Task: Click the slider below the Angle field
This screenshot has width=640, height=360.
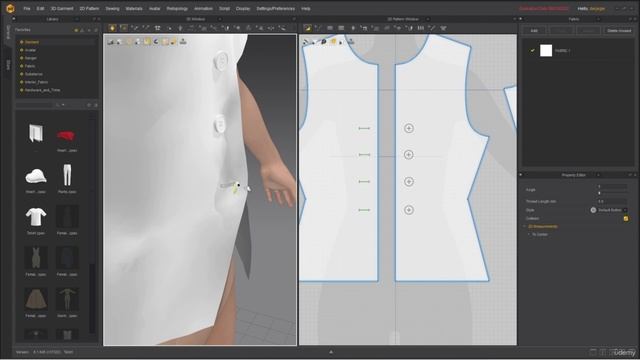Action: tap(612, 193)
